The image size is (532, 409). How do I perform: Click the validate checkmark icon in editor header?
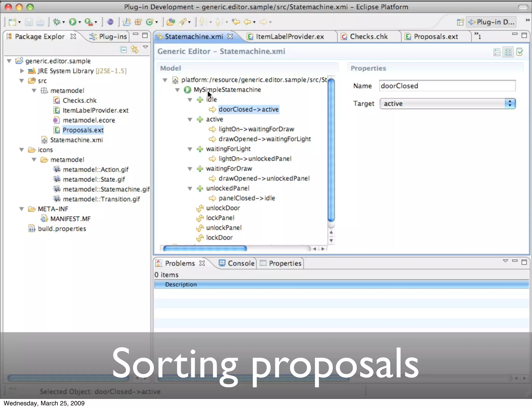coord(520,52)
